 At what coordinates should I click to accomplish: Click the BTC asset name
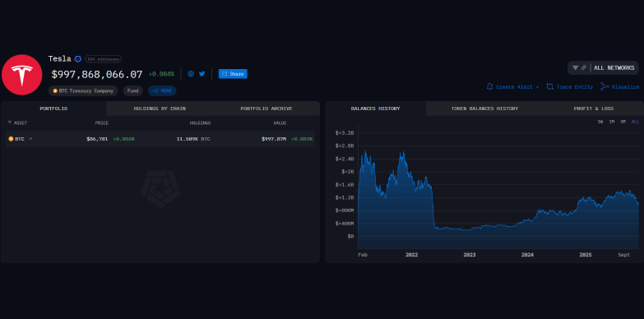[x=20, y=139]
